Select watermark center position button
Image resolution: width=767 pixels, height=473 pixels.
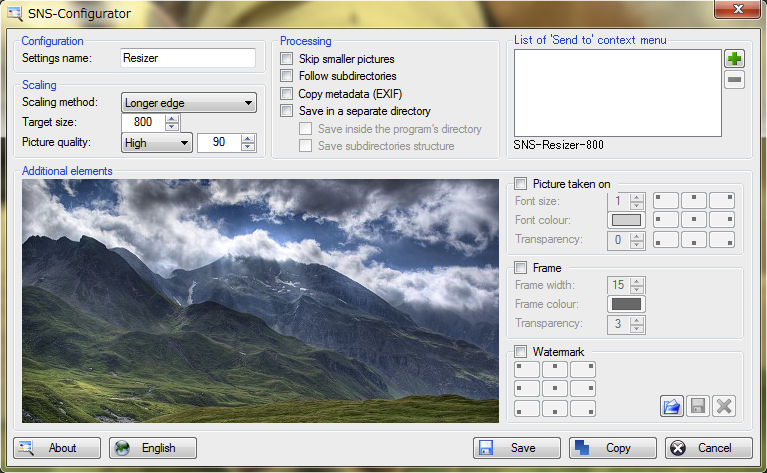[555, 388]
